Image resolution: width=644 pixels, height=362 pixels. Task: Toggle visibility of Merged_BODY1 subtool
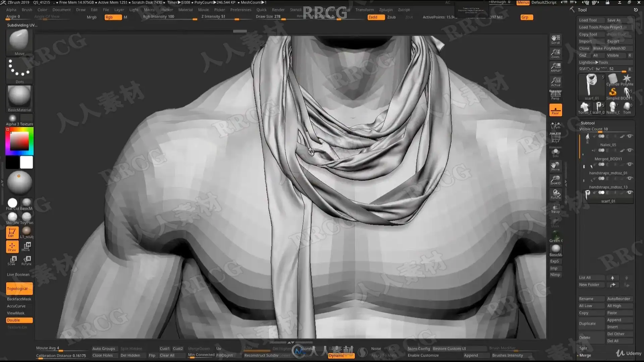point(630,150)
